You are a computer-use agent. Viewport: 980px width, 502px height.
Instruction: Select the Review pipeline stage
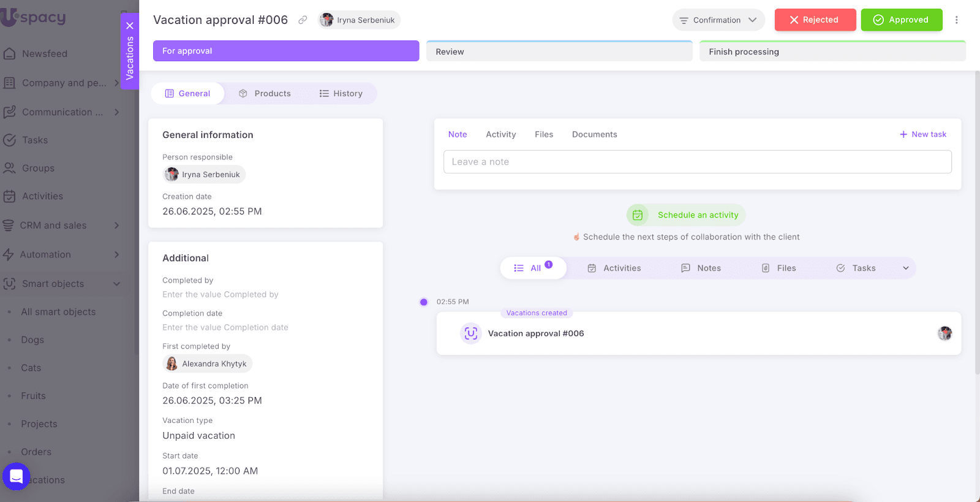(559, 52)
